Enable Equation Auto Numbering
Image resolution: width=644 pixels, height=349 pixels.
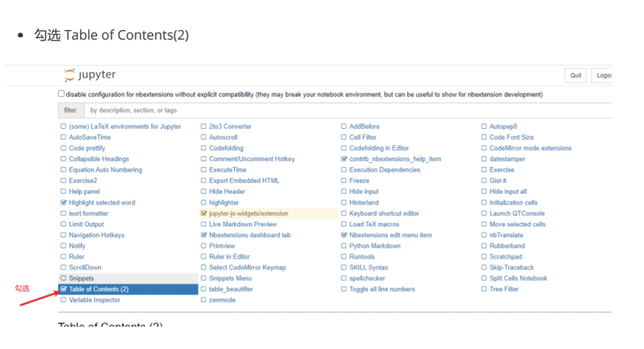click(63, 170)
